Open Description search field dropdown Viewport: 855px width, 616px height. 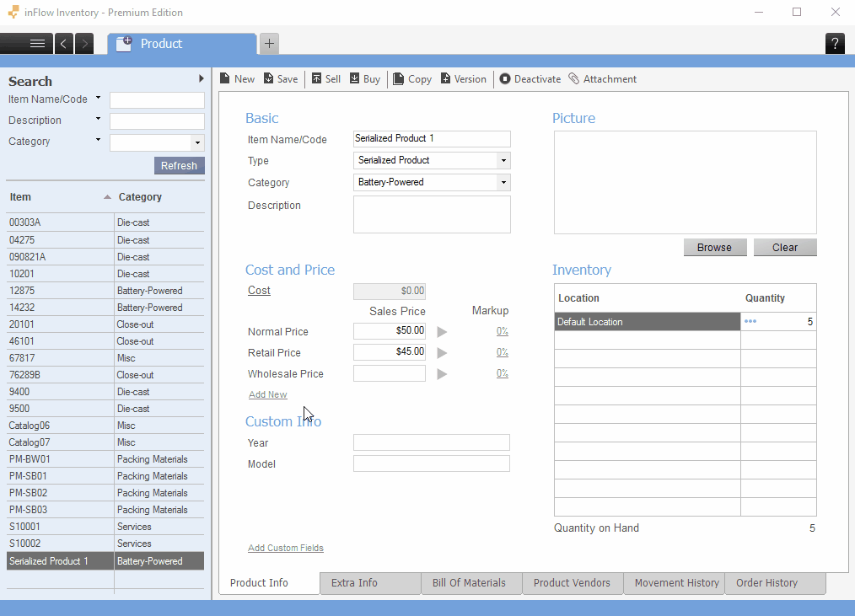[98, 119]
